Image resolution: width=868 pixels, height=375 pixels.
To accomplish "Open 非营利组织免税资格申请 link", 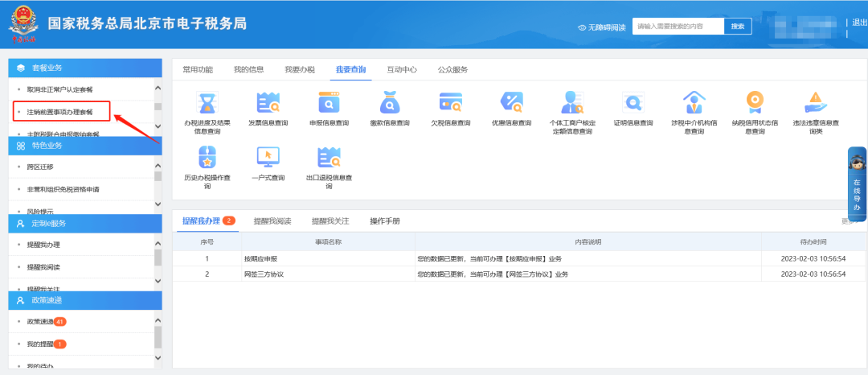I will pos(63,189).
